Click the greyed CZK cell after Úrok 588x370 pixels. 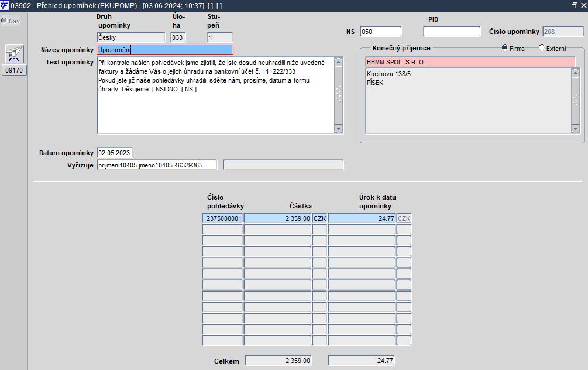[404, 218]
